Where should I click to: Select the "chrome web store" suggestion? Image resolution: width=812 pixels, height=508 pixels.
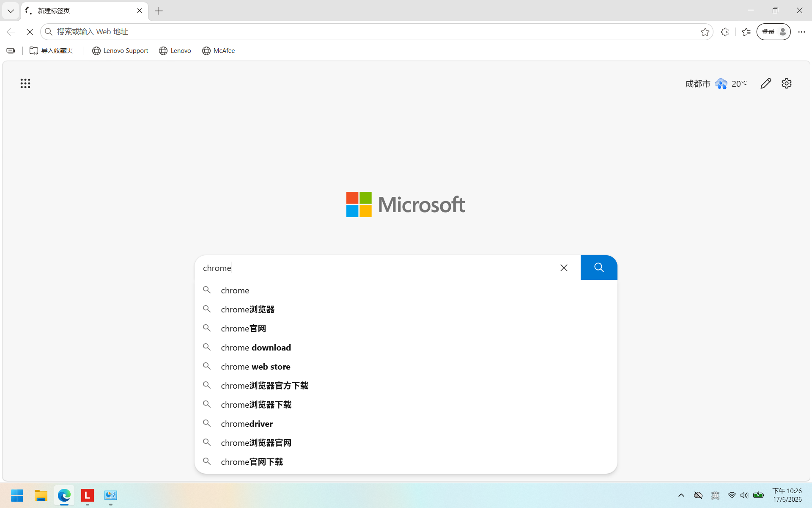[406, 367]
